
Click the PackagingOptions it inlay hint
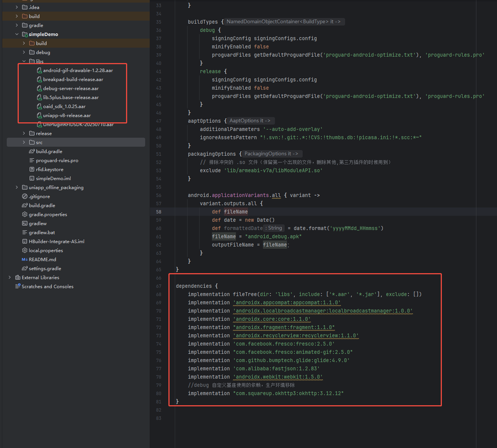[272, 154]
